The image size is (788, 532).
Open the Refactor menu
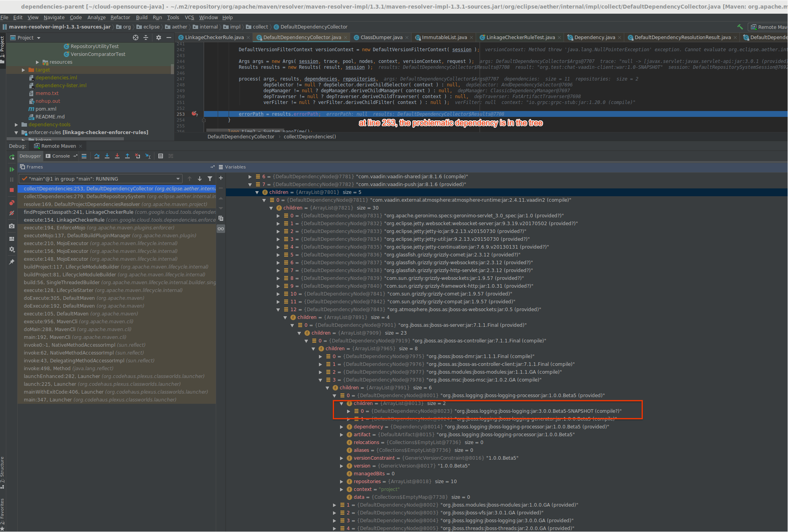[x=120, y=17]
